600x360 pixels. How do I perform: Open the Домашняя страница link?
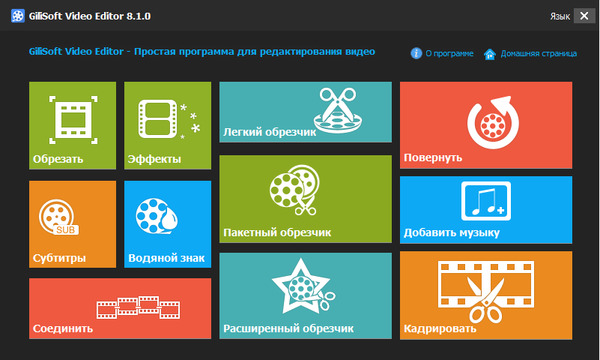tap(530, 54)
